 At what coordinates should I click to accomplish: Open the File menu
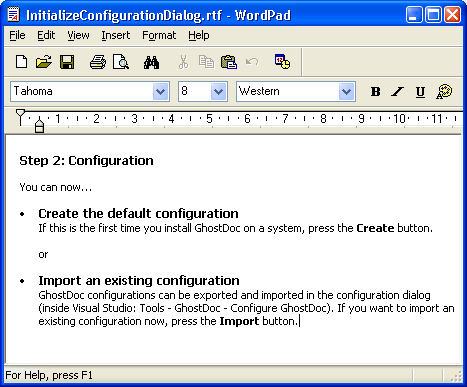click(17, 35)
